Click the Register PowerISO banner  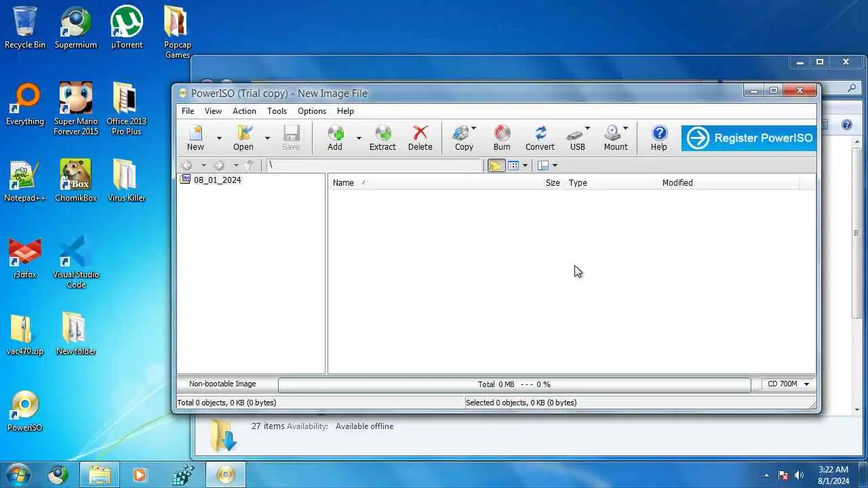(749, 138)
